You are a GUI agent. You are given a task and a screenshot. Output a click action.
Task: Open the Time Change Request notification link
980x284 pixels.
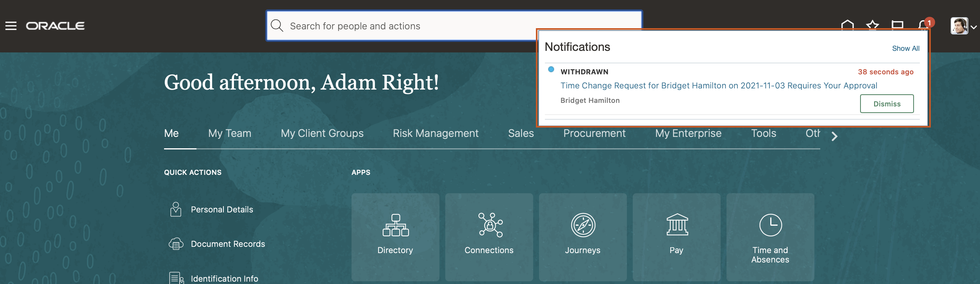[719, 86]
